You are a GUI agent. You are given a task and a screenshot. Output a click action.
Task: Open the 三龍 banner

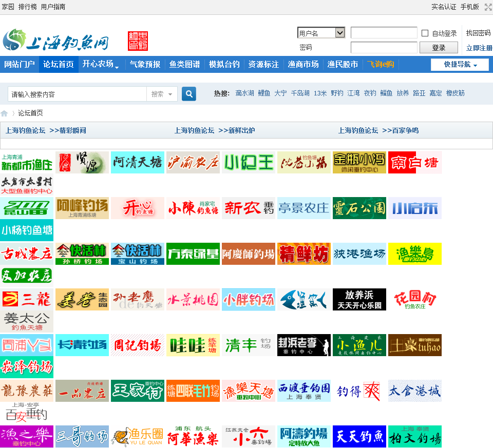tap(27, 299)
